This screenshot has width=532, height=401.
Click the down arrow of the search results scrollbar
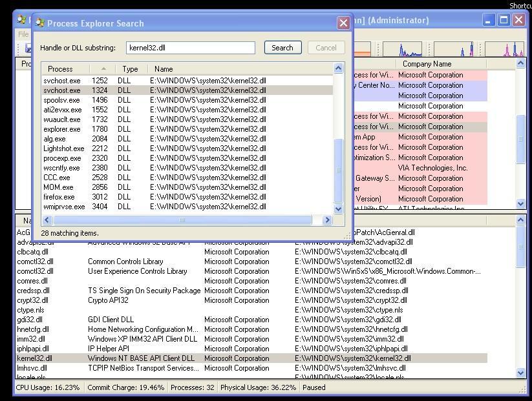pyautogui.click(x=338, y=209)
